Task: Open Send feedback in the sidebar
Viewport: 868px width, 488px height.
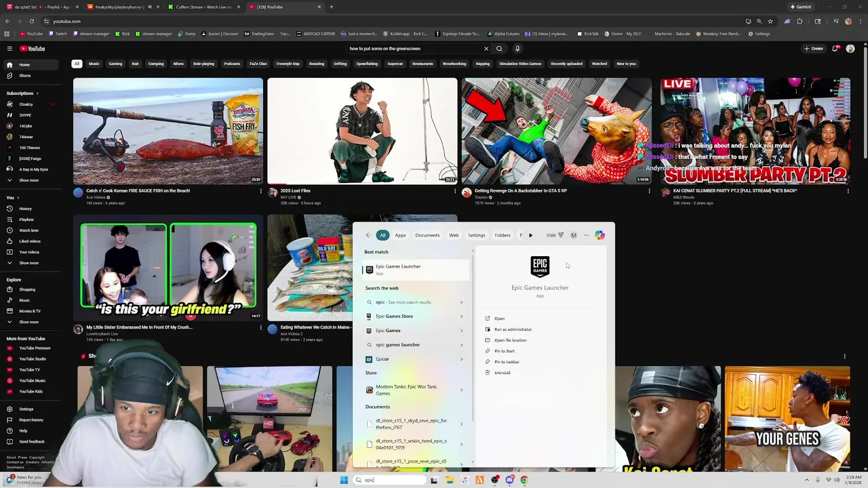Action: [33, 441]
